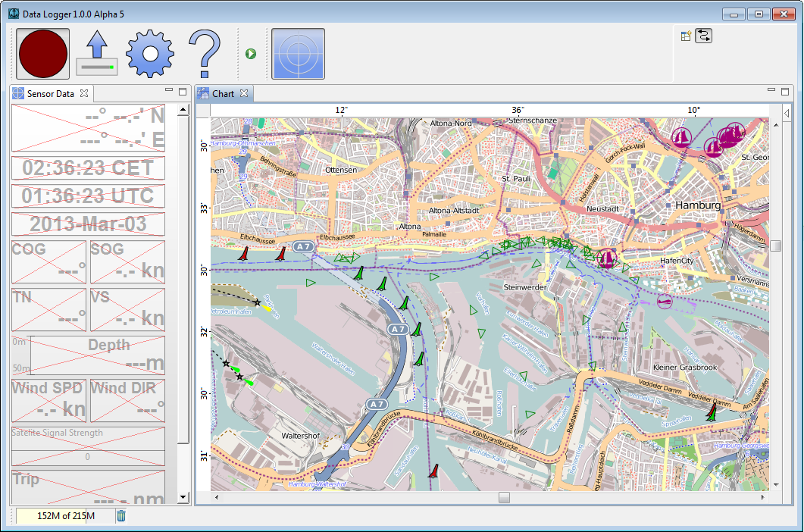Expand the collapsed side panel arrow right of the chart
Image resolution: width=804 pixels, height=532 pixels.
pyautogui.click(x=786, y=114)
